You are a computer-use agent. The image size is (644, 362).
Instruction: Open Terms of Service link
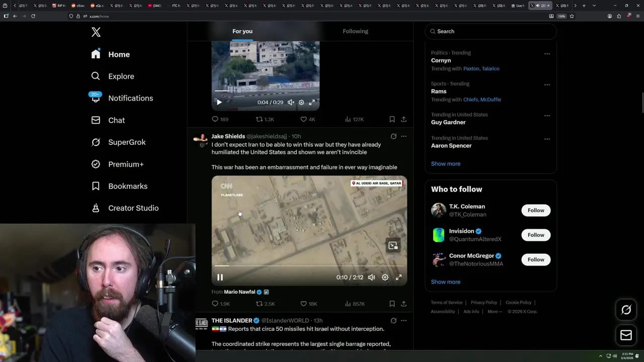[x=446, y=303]
